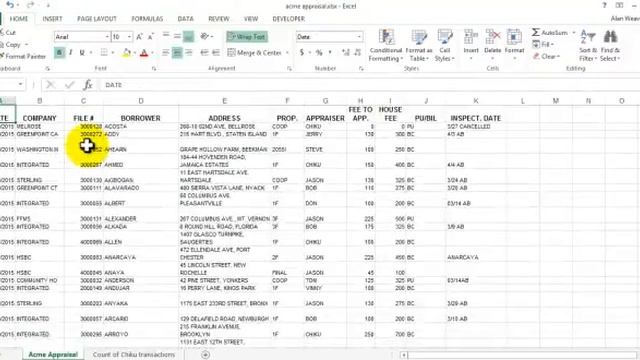
Task: Undo the last action
Action: 10,5
